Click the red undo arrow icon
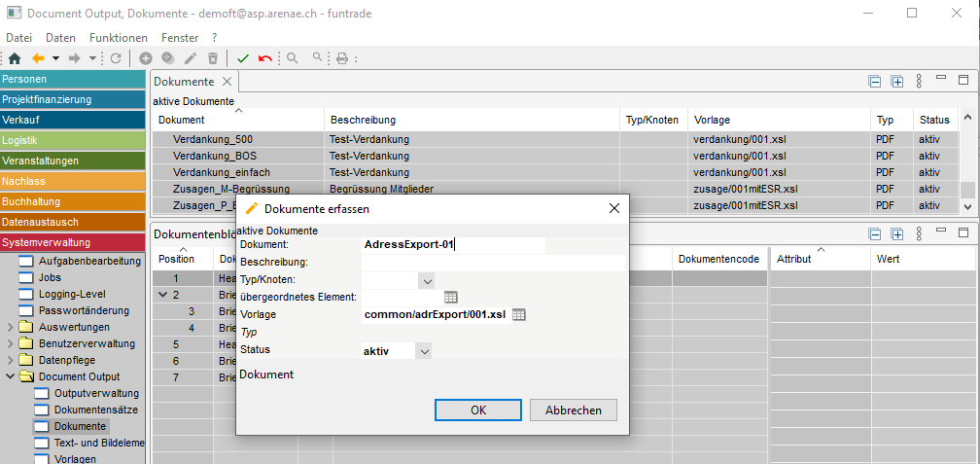Screen dimensions: 980x464 (265, 58)
